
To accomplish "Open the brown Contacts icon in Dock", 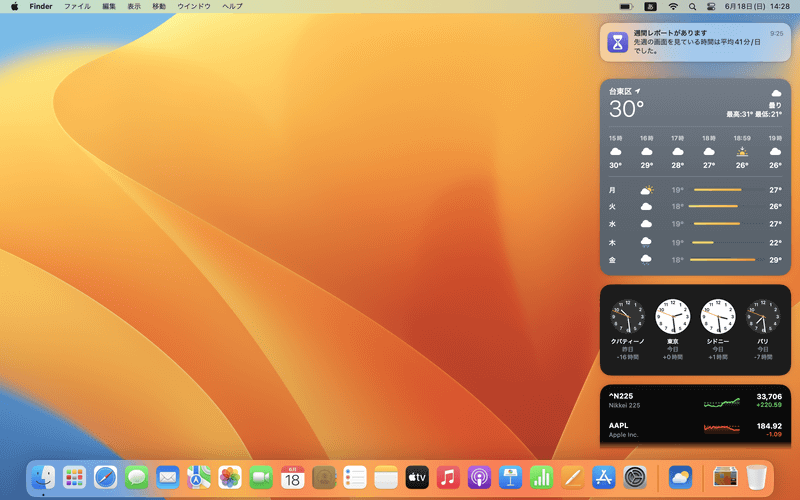I will [x=323, y=478].
